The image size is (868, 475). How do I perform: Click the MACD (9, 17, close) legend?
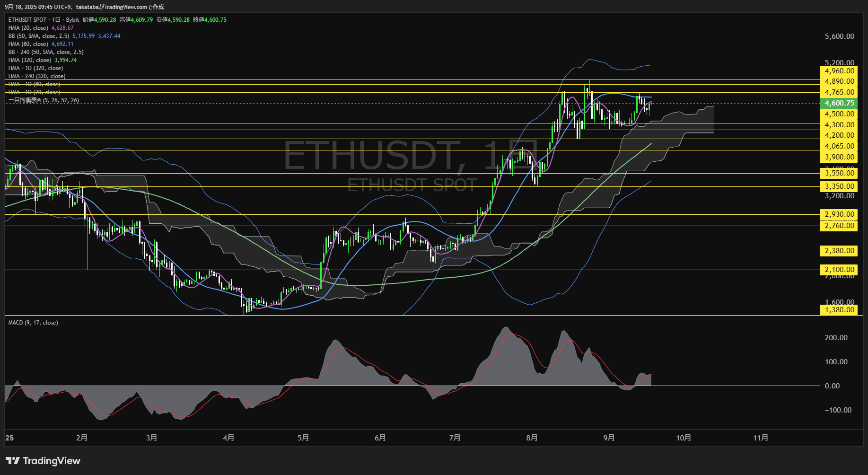(33, 323)
